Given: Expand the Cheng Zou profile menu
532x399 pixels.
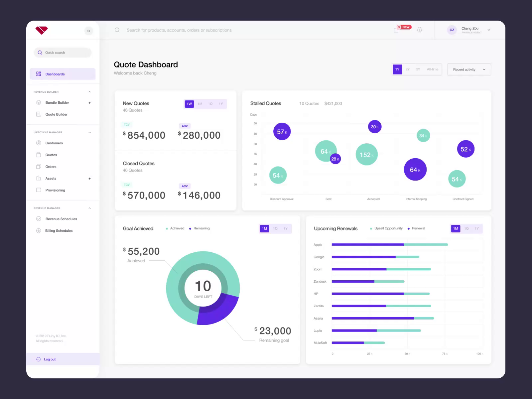Looking at the screenshot, I should pyautogui.click(x=489, y=30).
